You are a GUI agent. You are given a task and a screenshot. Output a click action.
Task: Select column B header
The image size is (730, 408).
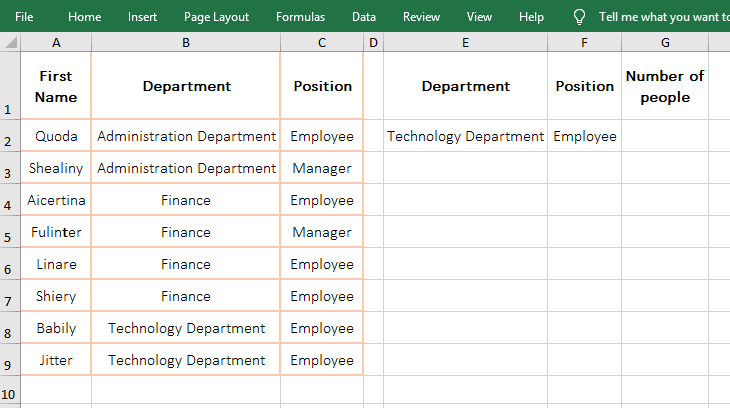click(186, 42)
